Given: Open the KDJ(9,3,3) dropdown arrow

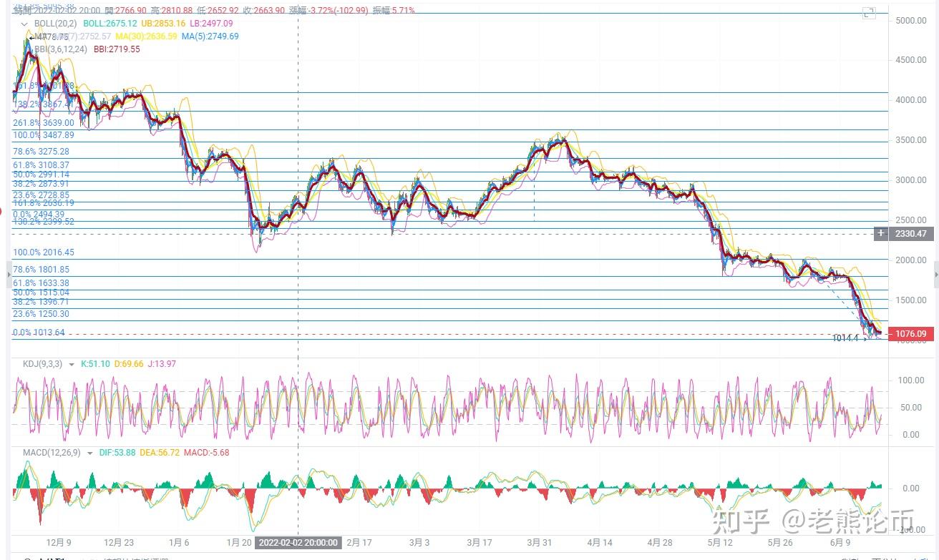Looking at the screenshot, I should (x=72, y=365).
